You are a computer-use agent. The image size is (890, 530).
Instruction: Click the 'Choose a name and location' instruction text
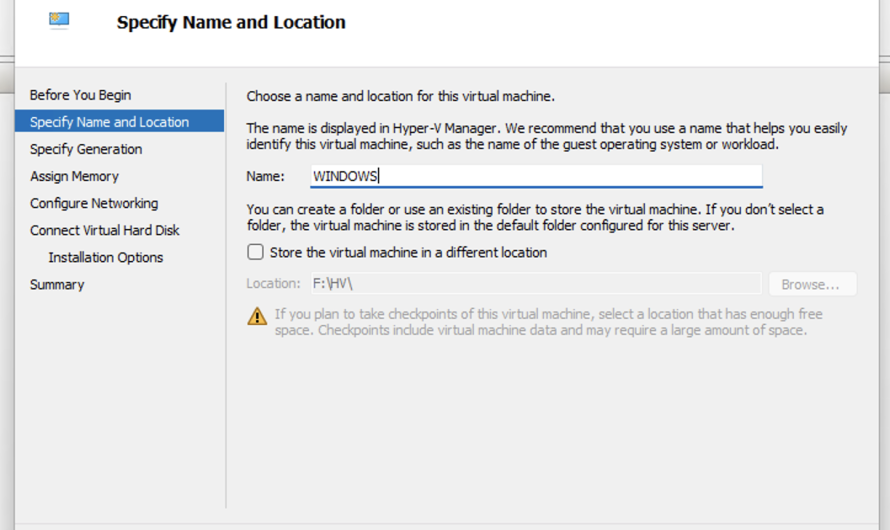click(x=400, y=97)
